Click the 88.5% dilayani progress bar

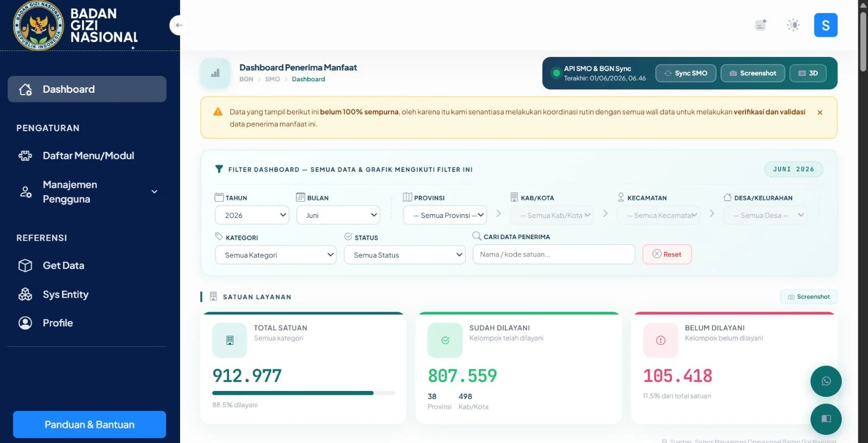[x=303, y=393]
